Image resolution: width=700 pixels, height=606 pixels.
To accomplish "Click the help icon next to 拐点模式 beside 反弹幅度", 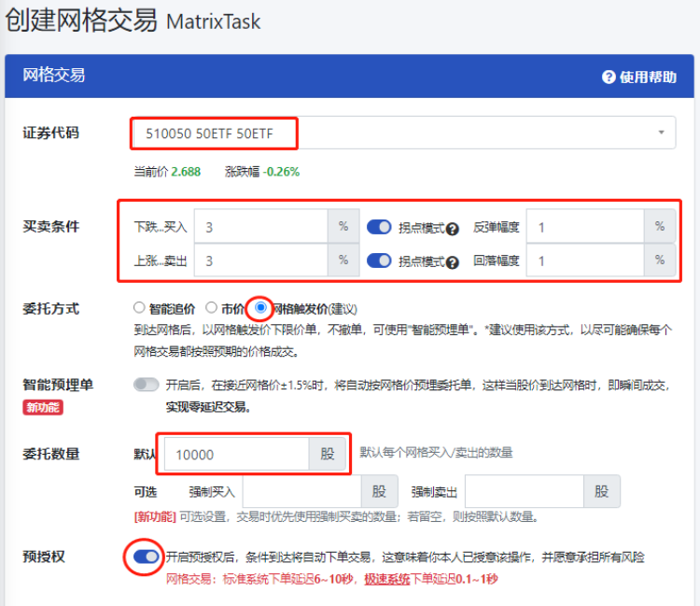I will tap(453, 229).
